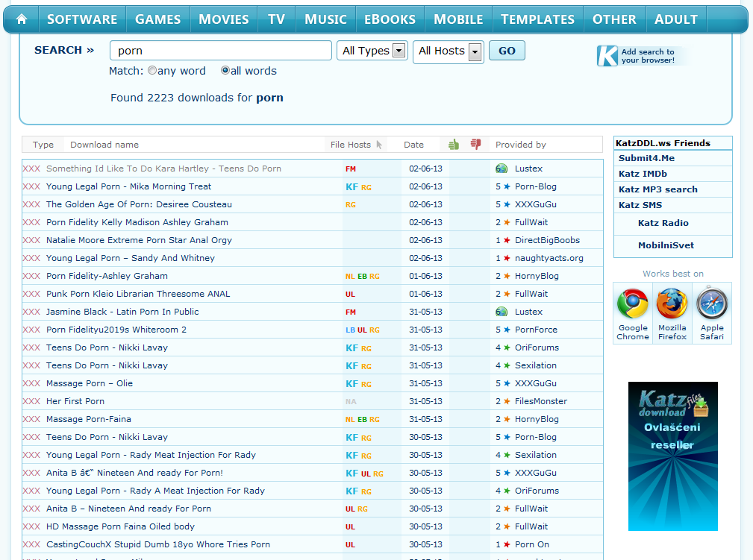Open the MOVIES category tab

(224, 19)
